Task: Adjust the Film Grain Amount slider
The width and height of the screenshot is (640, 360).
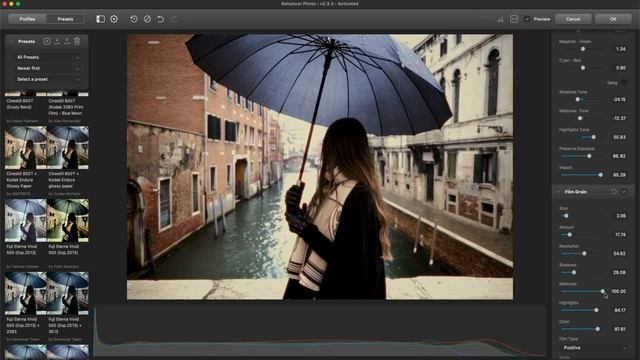Action: click(x=569, y=235)
